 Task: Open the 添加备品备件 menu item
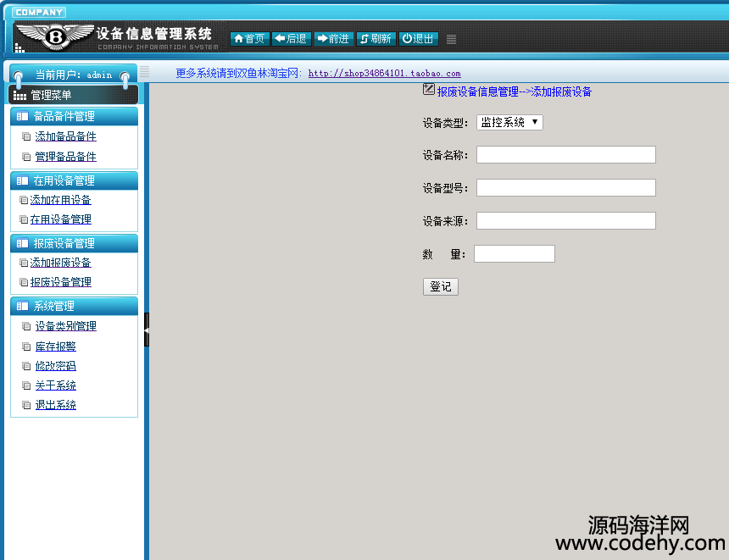[65, 136]
